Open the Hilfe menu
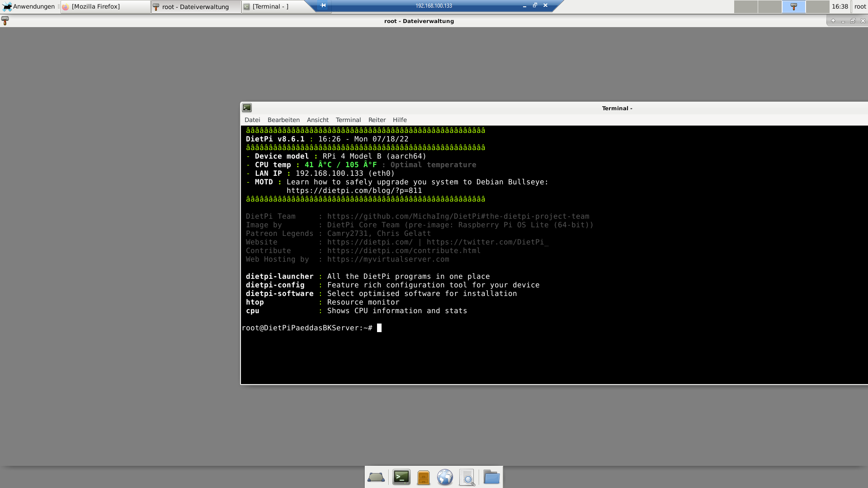The width and height of the screenshot is (868, 488). (400, 120)
